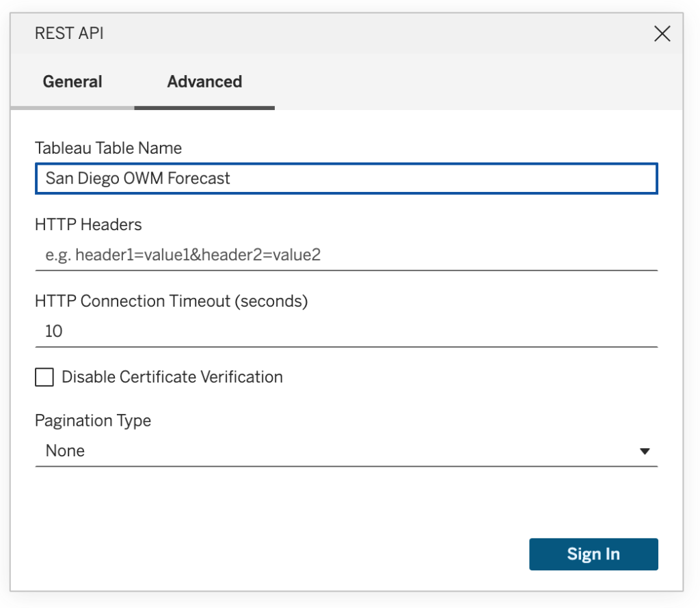Viewport: 700px width, 608px height.
Task: Click the HTTP Connection Timeout field
Action: click(346, 332)
